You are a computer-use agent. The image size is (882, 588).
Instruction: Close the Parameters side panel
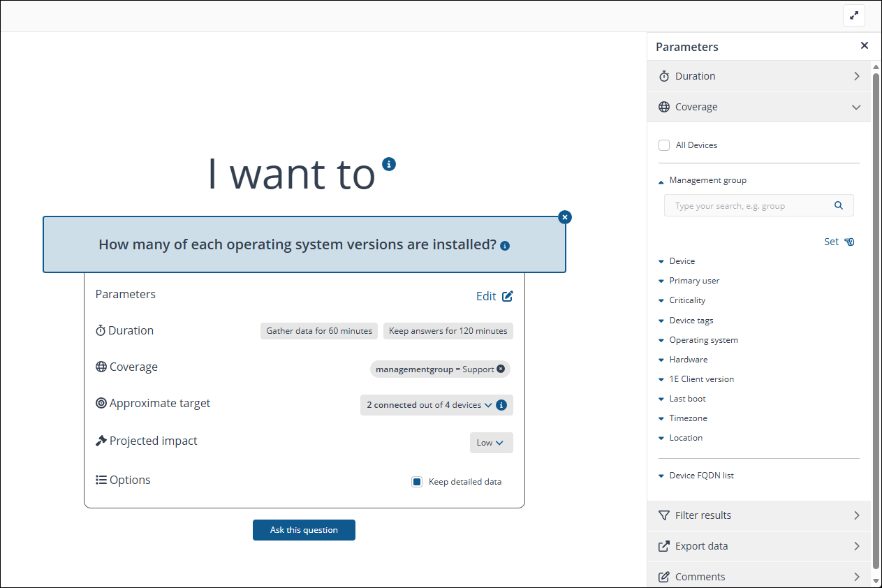(864, 46)
